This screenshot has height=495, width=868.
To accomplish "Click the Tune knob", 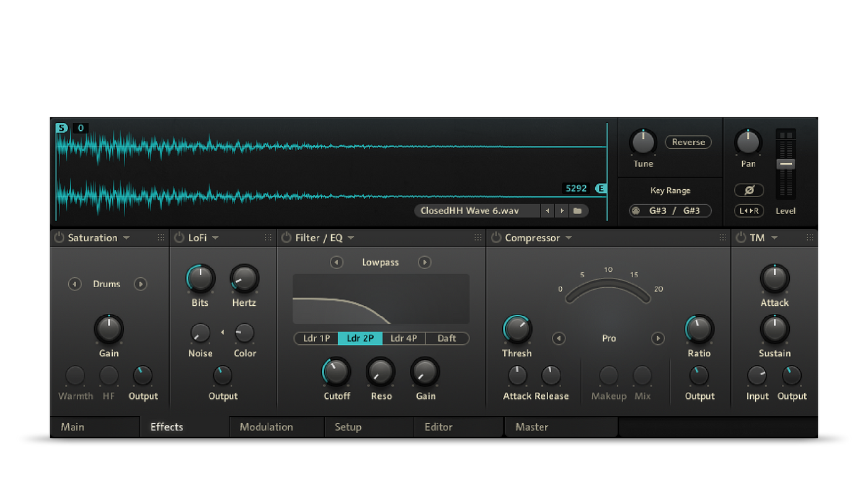I will (643, 143).
